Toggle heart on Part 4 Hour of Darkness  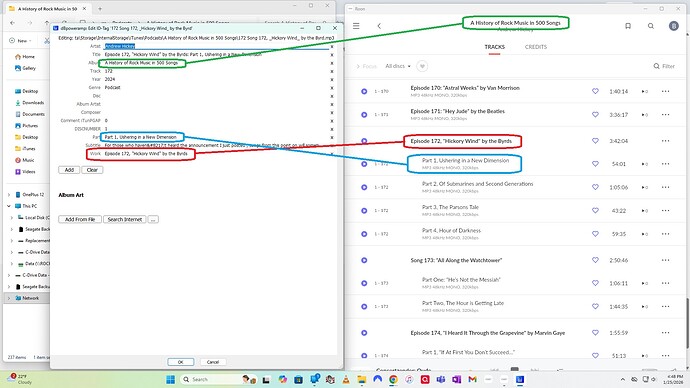[595, 234]
